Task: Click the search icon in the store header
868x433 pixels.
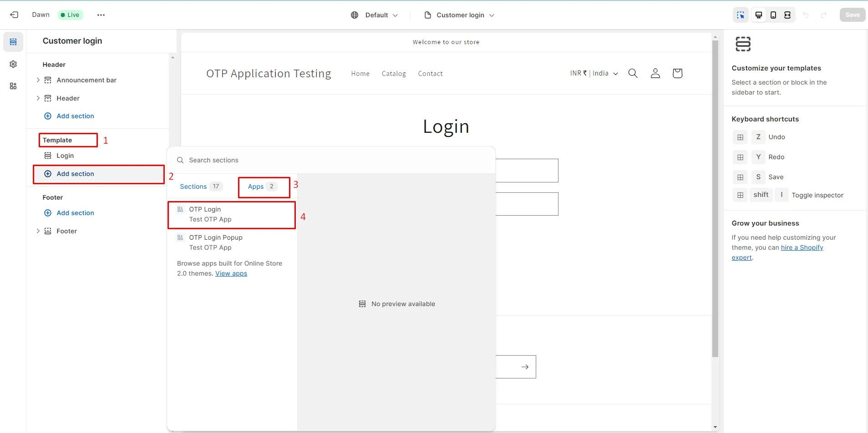Action: (633, 73)
